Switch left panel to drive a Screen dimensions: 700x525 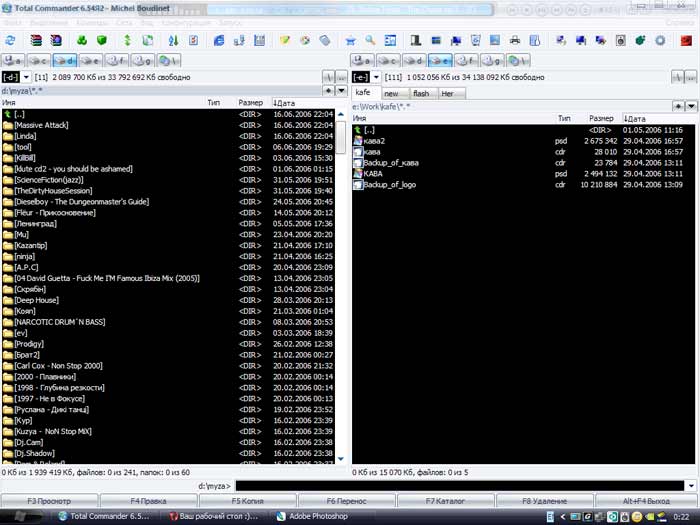pos(13,60)
